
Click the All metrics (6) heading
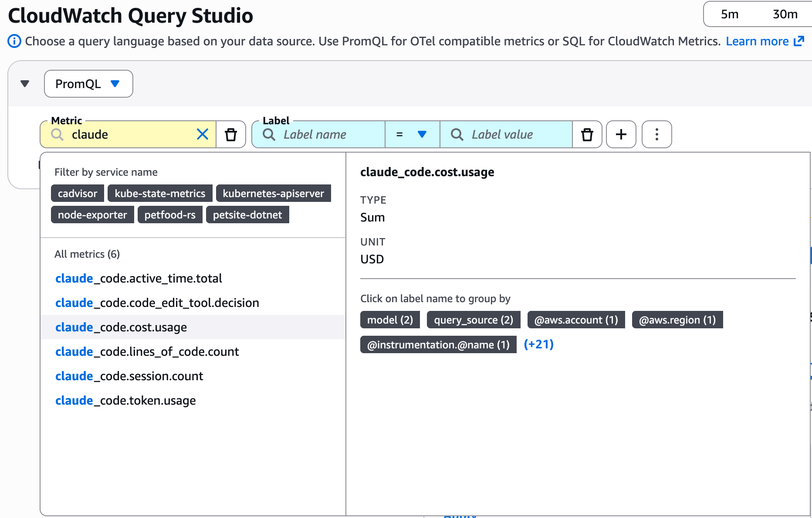pos(87,254)
